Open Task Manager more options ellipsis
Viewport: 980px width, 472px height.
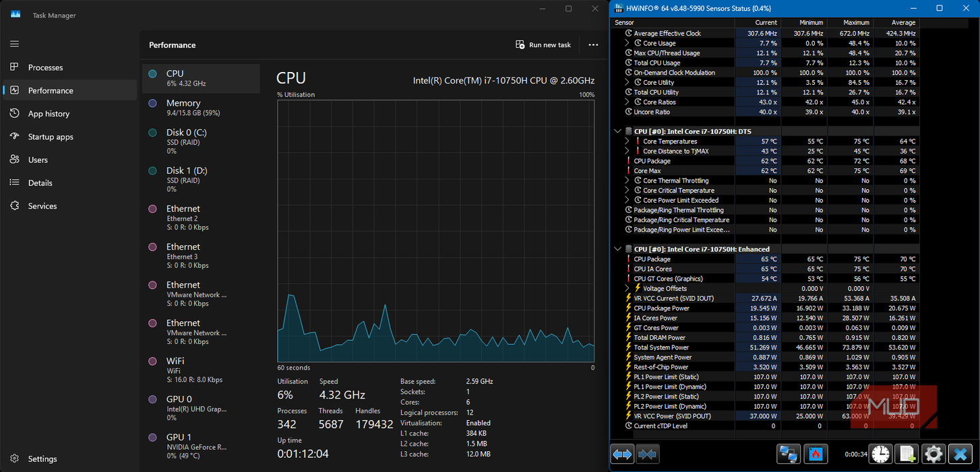point(593,45)
